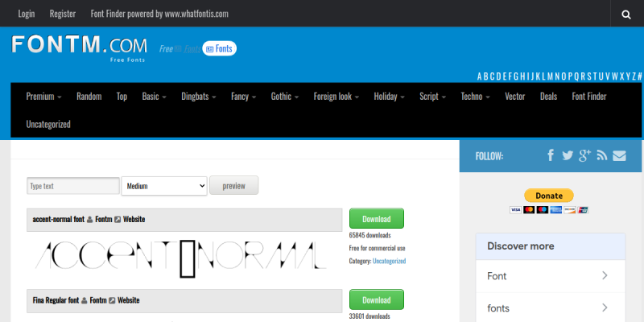
Task: Open the Random fonts menu item
Action: tap(89, 97)
